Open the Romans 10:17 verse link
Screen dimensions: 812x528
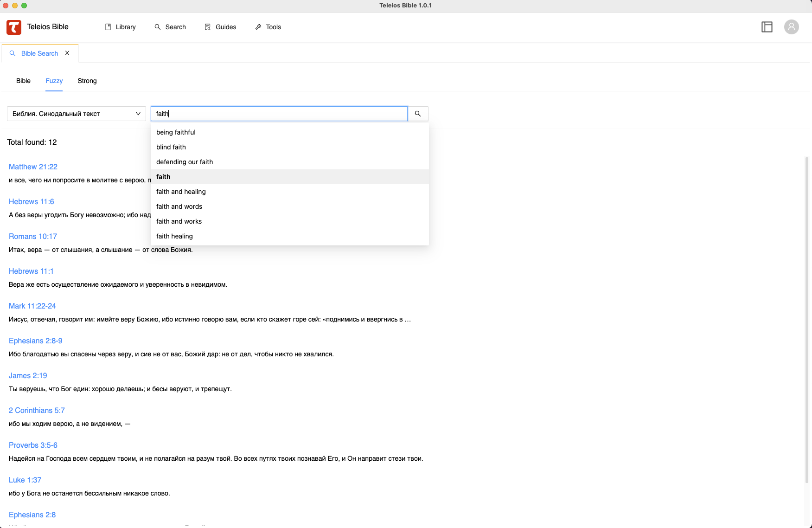(33, 236)
